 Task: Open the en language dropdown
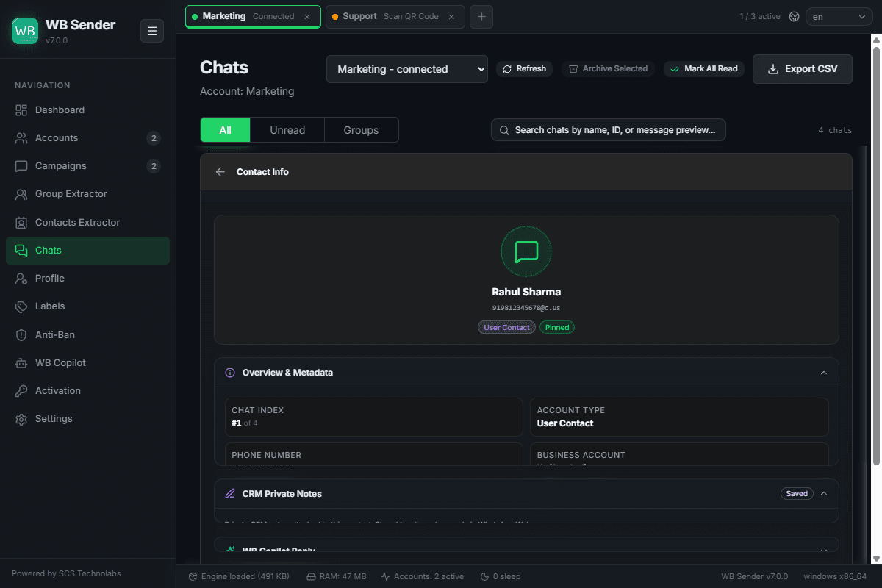click(x=839, y=16)
